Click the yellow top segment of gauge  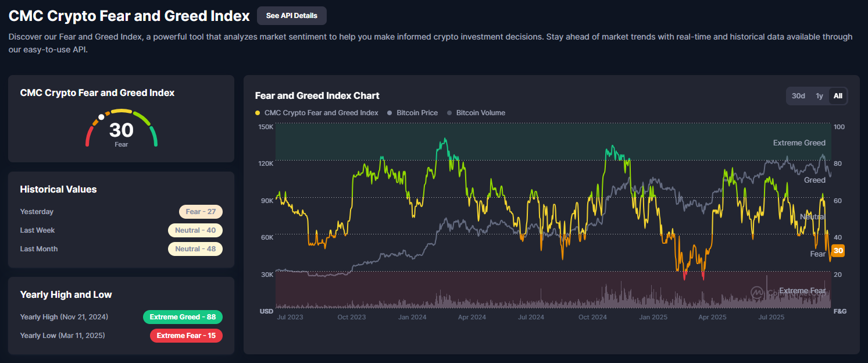point(122,111)
